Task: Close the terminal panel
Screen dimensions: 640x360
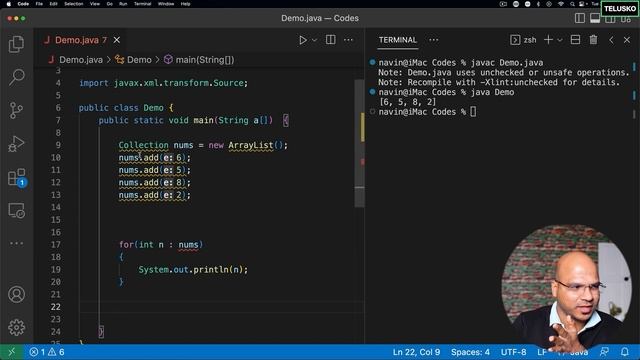Action: coord(627,40)
